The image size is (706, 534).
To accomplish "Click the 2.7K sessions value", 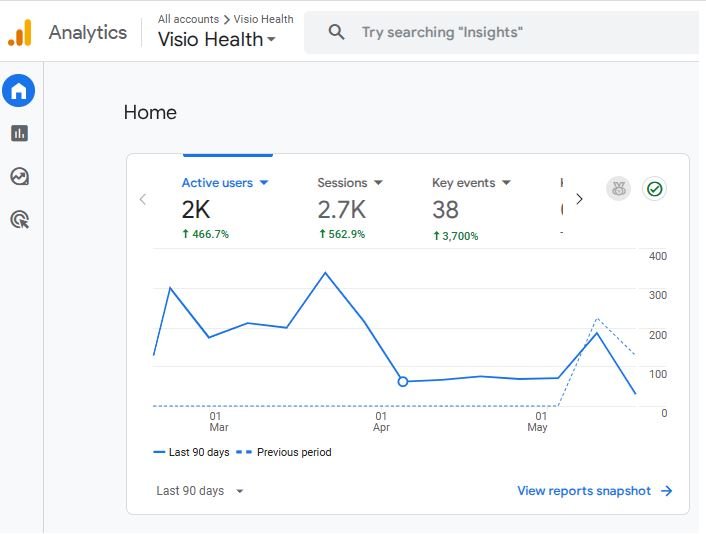I will pos(342,210).
